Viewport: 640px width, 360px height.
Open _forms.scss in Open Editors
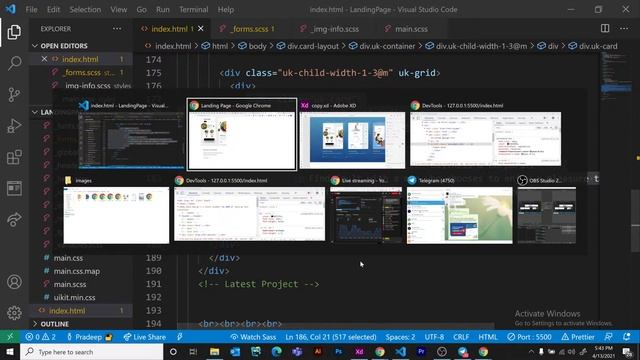click(82, 73)
